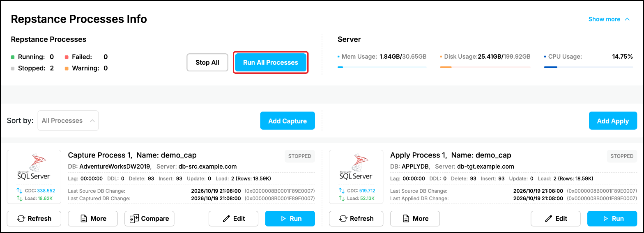Screen dimensions: 644x233
Task: Click Load value 52.13K
Action: [368, 198]
